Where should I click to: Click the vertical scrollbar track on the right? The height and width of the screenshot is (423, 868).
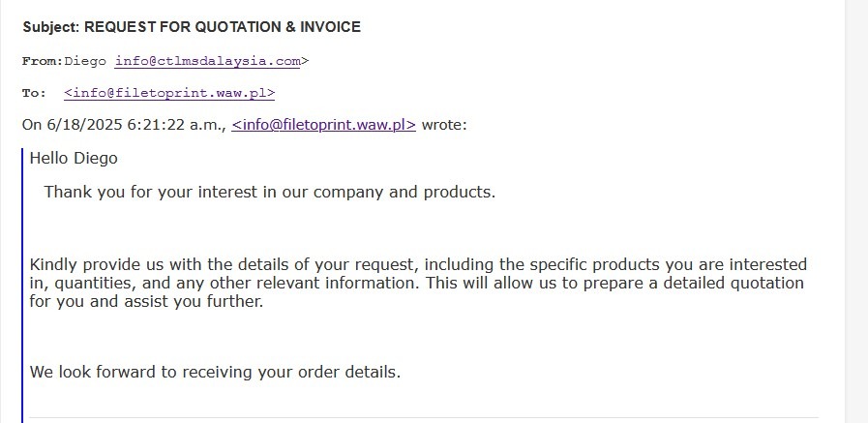pos(856,211)
